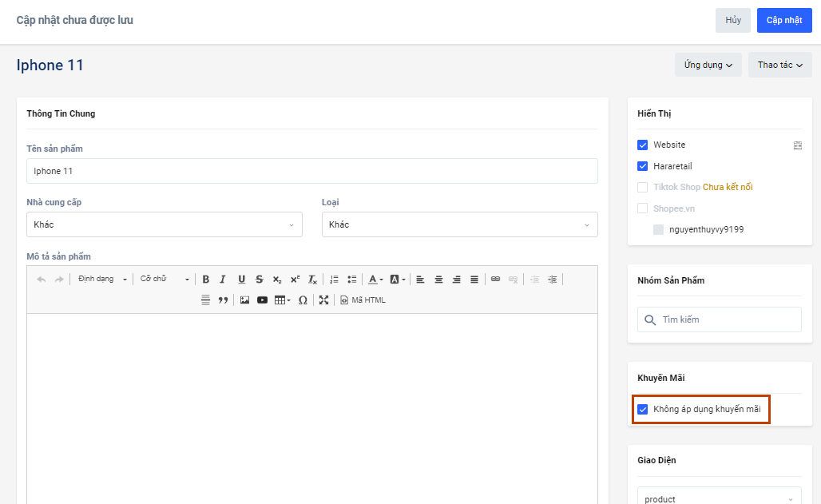The image size is (821, 504).
Task: Click the insert link icon
Action: point(495,280)
